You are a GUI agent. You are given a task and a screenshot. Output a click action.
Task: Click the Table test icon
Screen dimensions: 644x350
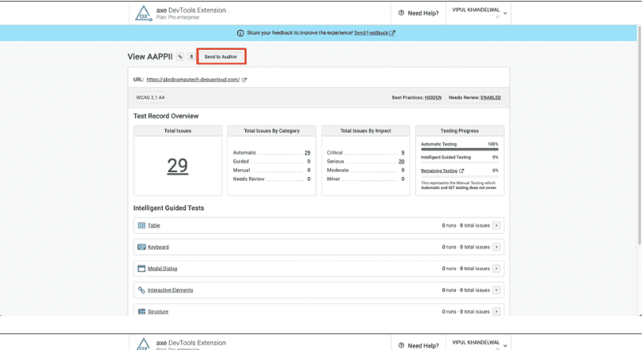pyautogui.click(x=141, y=225)
